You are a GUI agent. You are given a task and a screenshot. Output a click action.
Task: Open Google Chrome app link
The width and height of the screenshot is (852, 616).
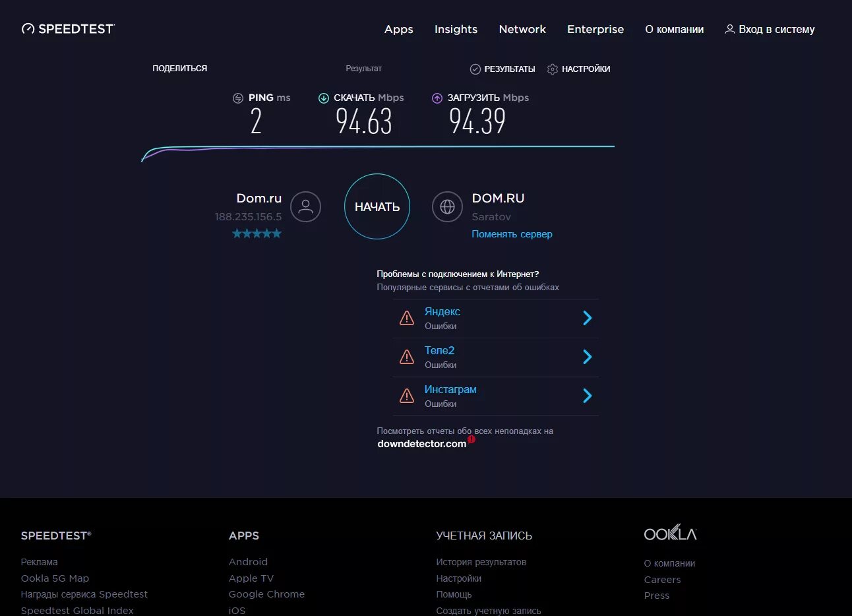(266, 594)
